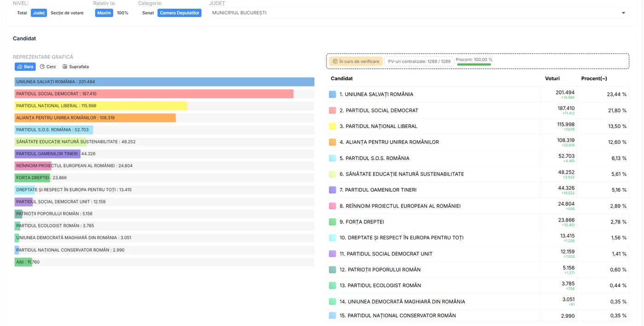Image resolution: width=644 pixels, height=326 pixels.
Task: Click the Partidul S.O.S. România chart bar
Action: tap(54, 130)
